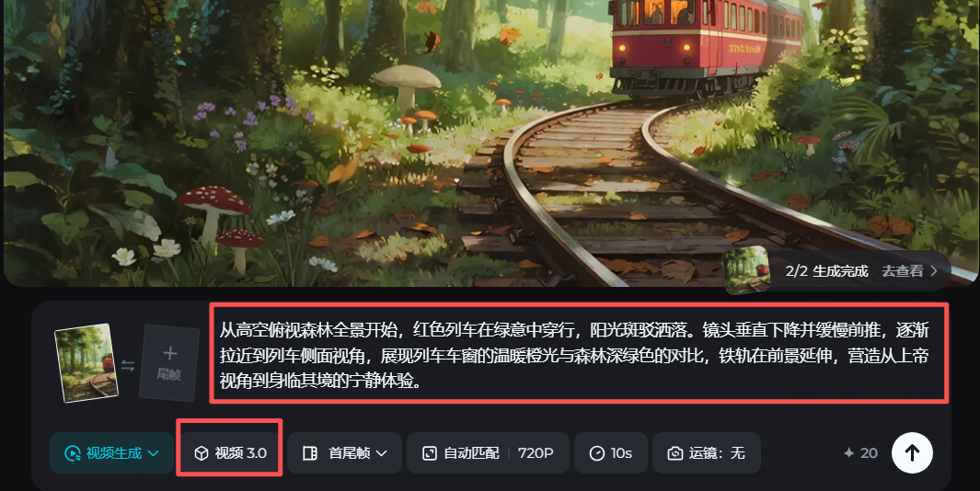Click the camera icon beside 运镜
The width and height of the screenshot is (980, 491).
(x=675, y=453)
